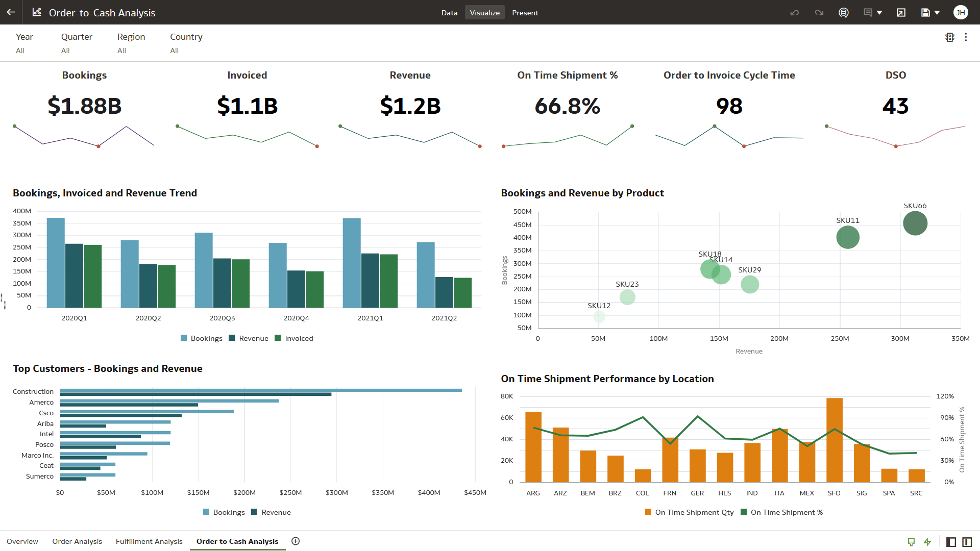Click the JH user avatar

(x=960, y=12)
